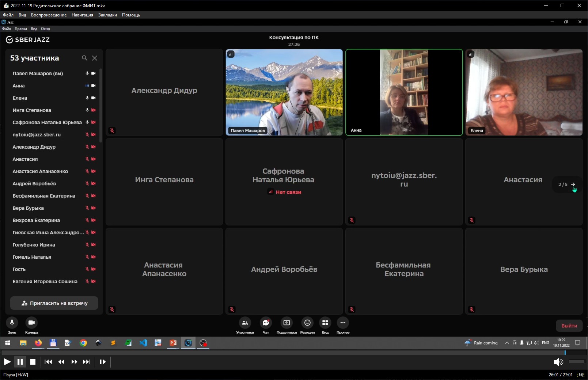Click Пригласить на встречу button
The width and height of the screenshot is (588, 380).
click(x=54, y=303)
